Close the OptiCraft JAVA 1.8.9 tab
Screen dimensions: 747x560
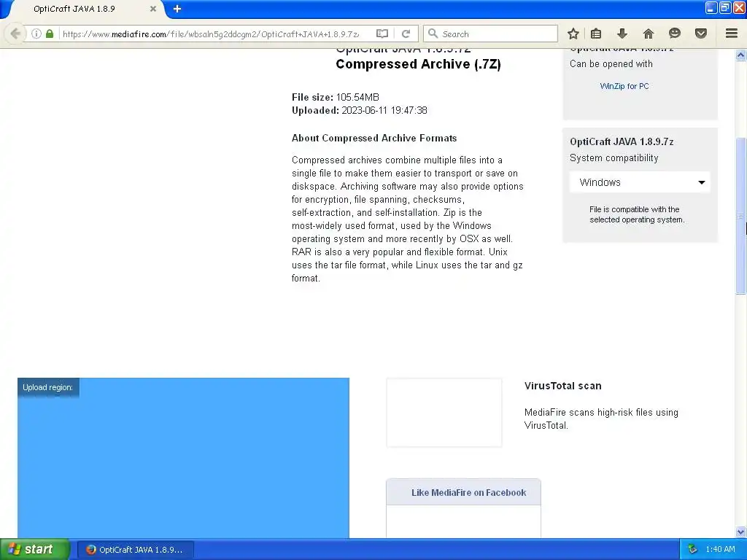153,9
